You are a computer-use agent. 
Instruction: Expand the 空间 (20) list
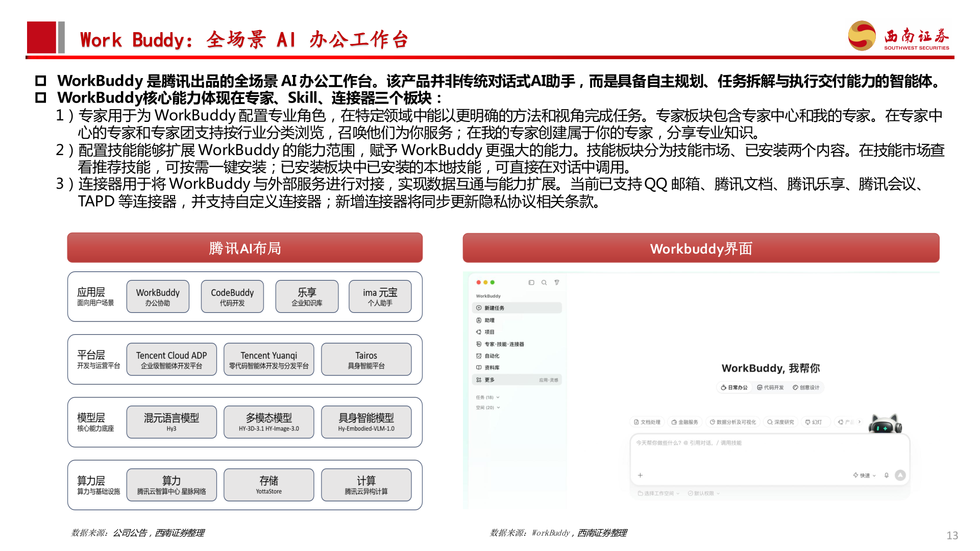[x=488, y=408]
